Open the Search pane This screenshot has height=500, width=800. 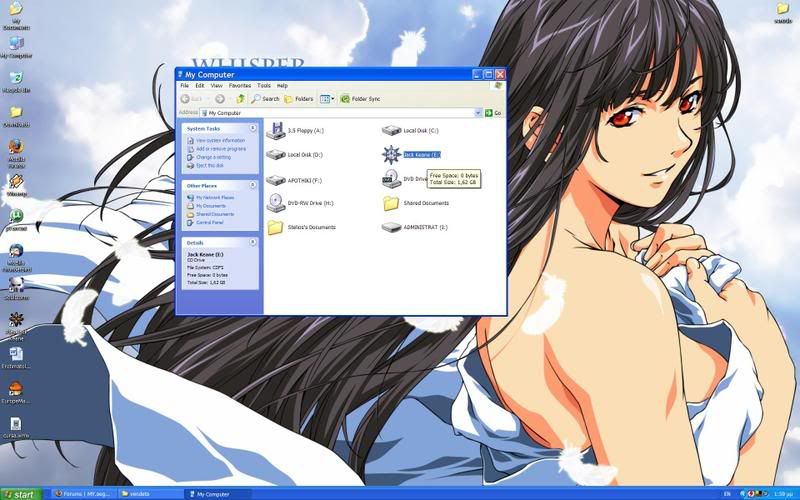point(265,98)
